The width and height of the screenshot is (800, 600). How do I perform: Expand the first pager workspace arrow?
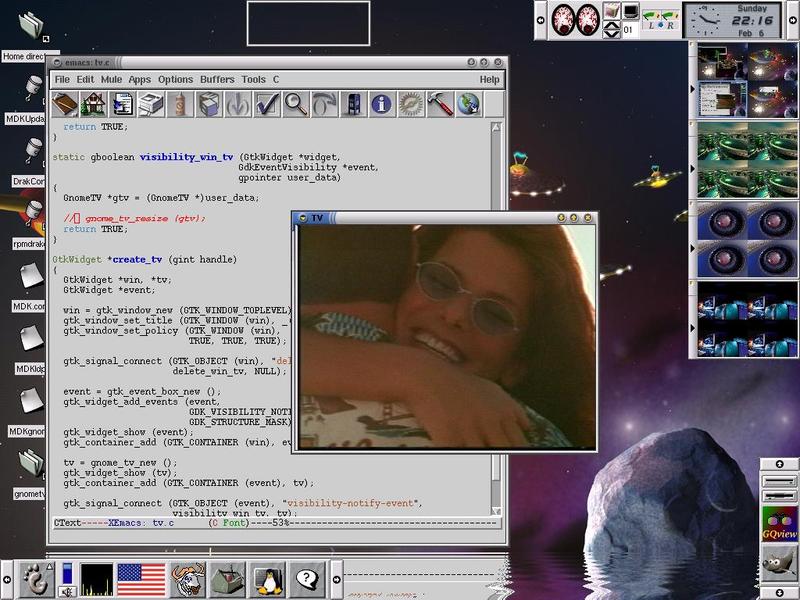tap(692, 89)
